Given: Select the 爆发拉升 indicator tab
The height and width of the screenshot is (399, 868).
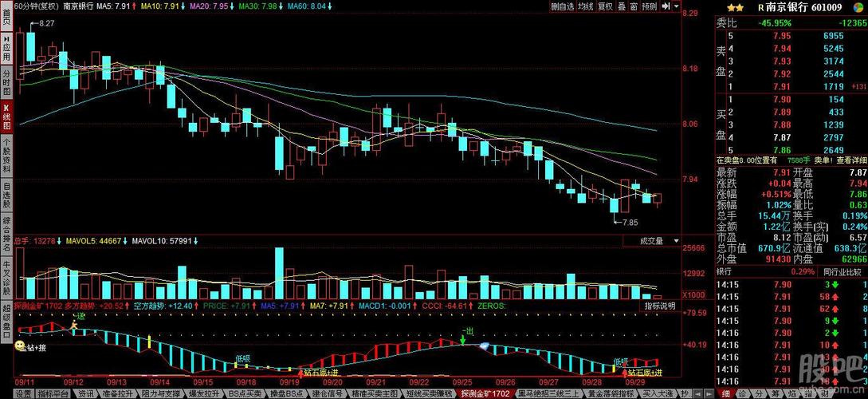Looking at the screenshot, I should tap(204, 393).
